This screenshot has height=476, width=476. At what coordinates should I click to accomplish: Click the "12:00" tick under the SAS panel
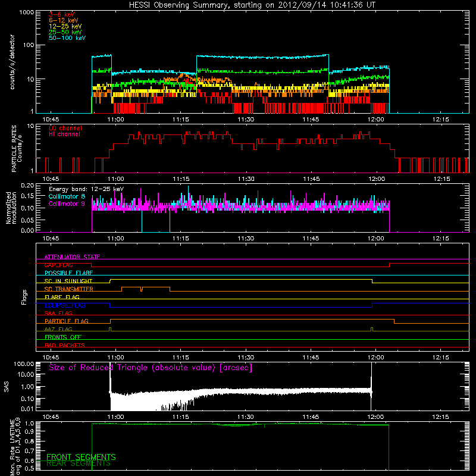(376, 417)
